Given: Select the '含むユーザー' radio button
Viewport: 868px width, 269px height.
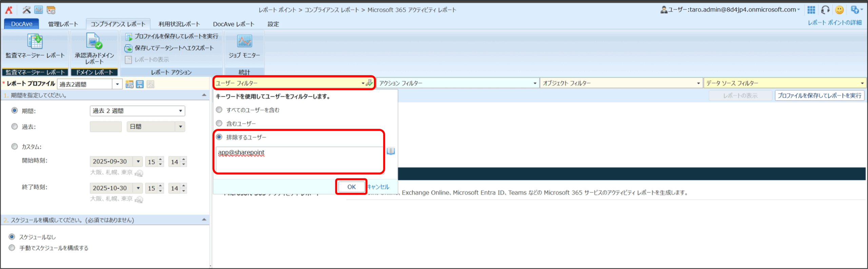Looking at the screenshot, I should (x=219, y=123).
